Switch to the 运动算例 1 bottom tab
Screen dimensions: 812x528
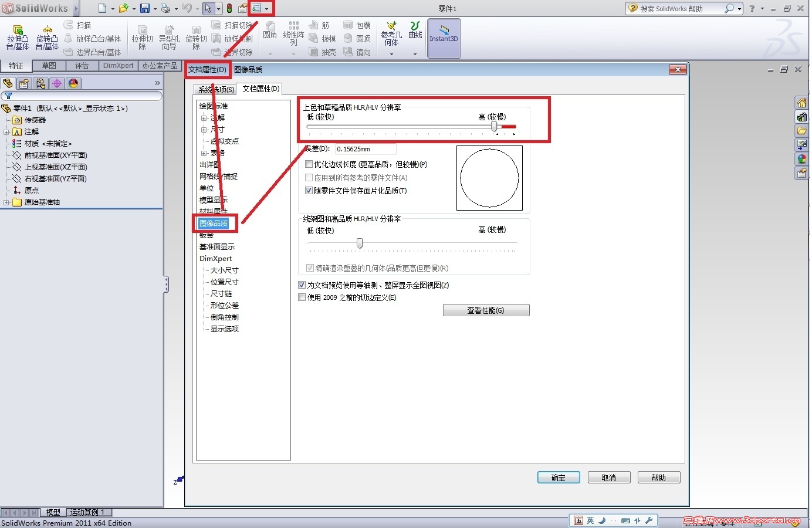pyautogui.click(x=87, y=512)
